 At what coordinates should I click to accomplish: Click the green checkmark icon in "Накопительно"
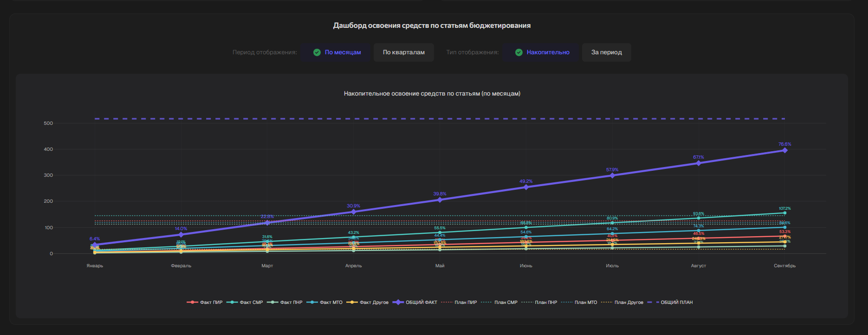[519, 52]
